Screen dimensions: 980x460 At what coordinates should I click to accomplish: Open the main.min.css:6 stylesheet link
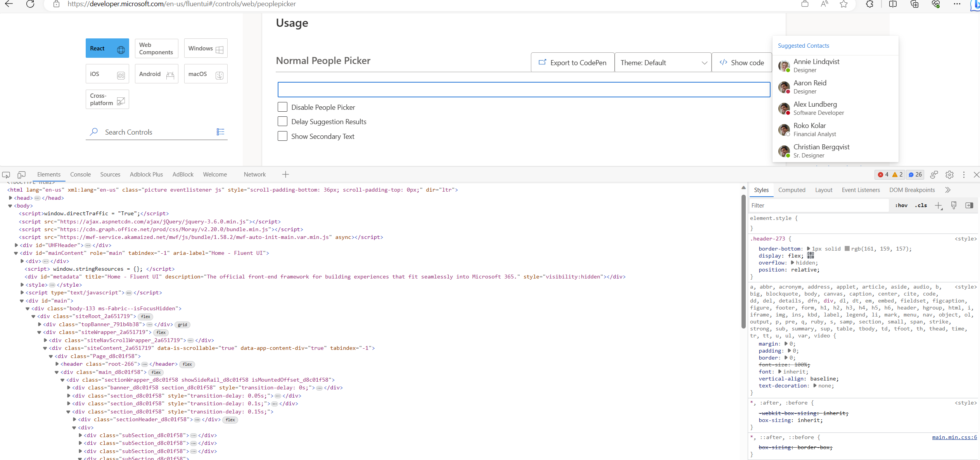pyautogui.click(x=954, y=437)
